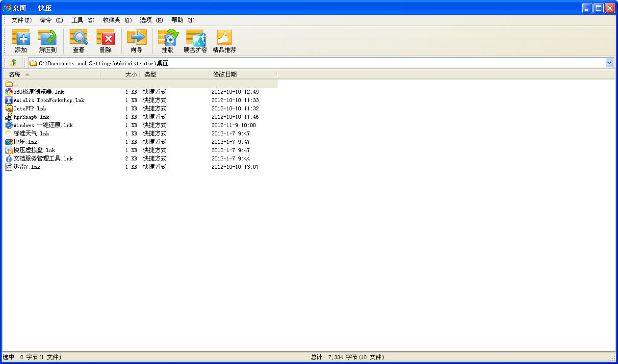Select the 迅雷7.lnk file row
The height and width of the screenshot is (364, 618).
point(26,167)
